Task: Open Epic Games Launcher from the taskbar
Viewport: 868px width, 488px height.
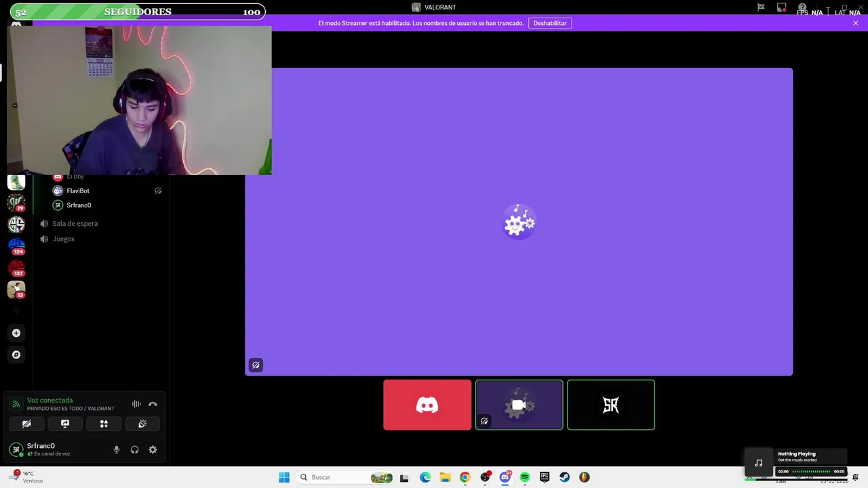Action: pos(545,477)
